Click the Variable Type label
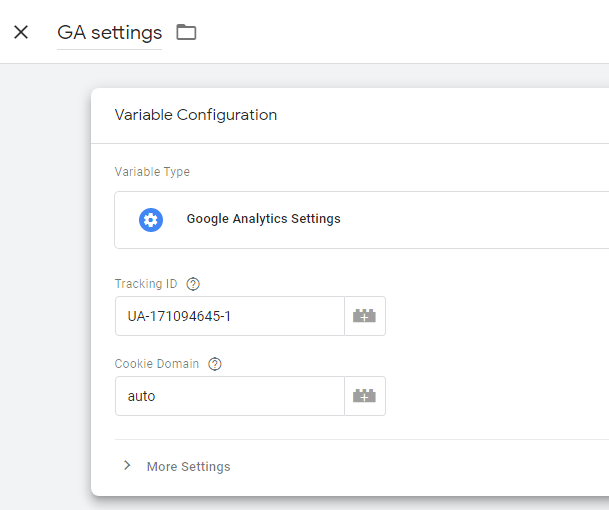Image resolution: width=609 pixels, height=510 pixels. (x=152, y=172)
